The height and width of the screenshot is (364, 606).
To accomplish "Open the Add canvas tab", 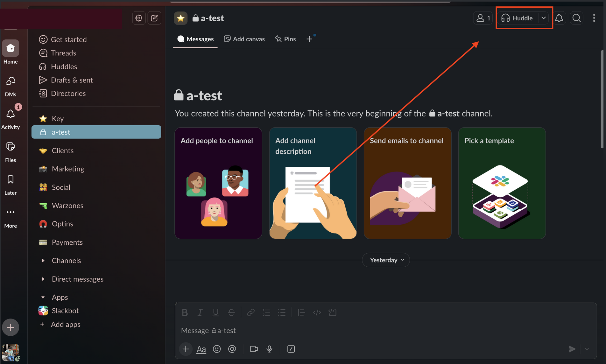I will click(244, 39).
